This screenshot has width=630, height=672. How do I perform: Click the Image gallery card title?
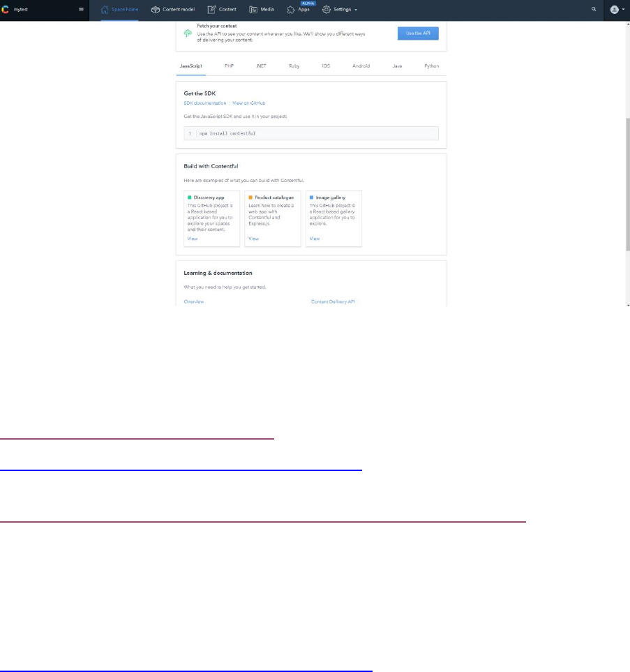tap(331, 197)
